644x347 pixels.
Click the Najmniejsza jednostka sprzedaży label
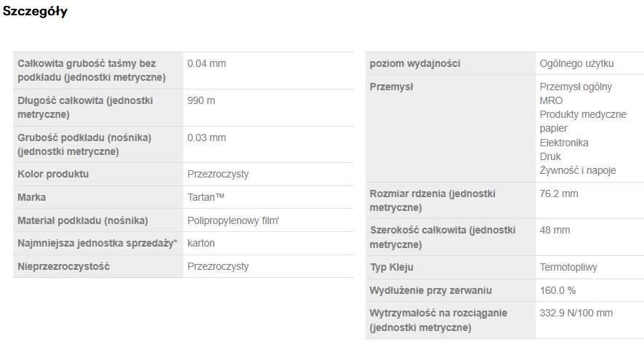[x=97, y=243]
